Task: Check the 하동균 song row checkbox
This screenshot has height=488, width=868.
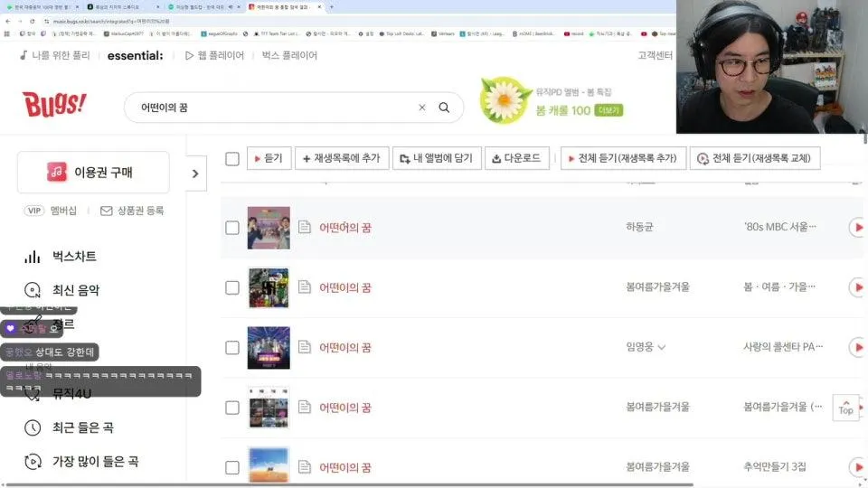Action: [232, 228]
